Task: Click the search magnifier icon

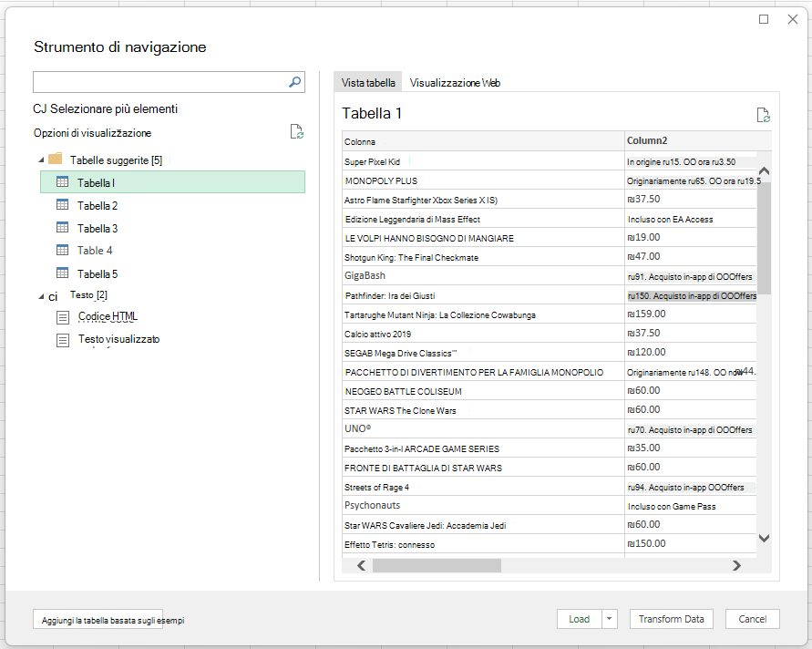Action: [294, 82]
